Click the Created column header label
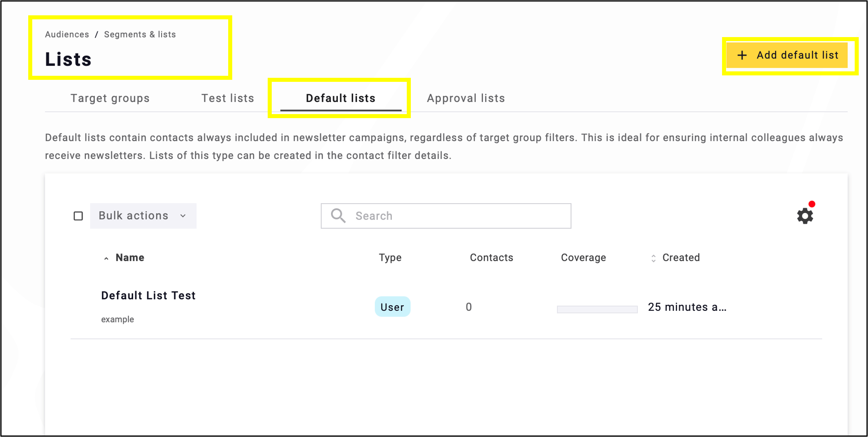The height and width of the screenshot is (437, 868). pos(681,258)
